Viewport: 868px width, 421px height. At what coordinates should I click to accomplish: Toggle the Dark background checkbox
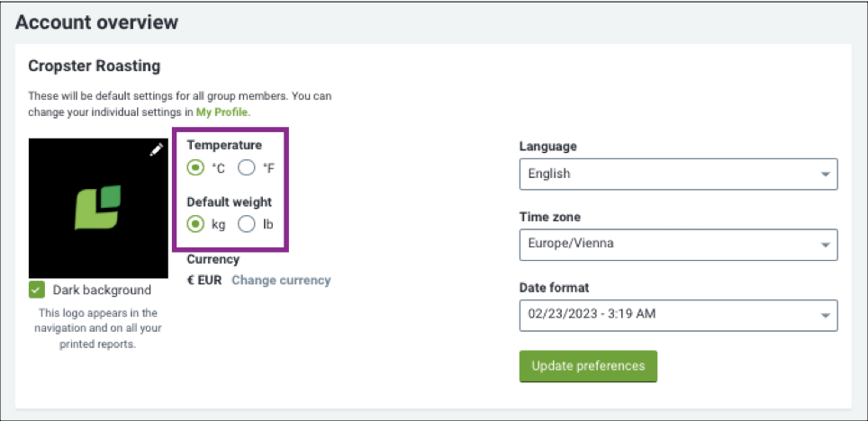[x=37, y=290]
